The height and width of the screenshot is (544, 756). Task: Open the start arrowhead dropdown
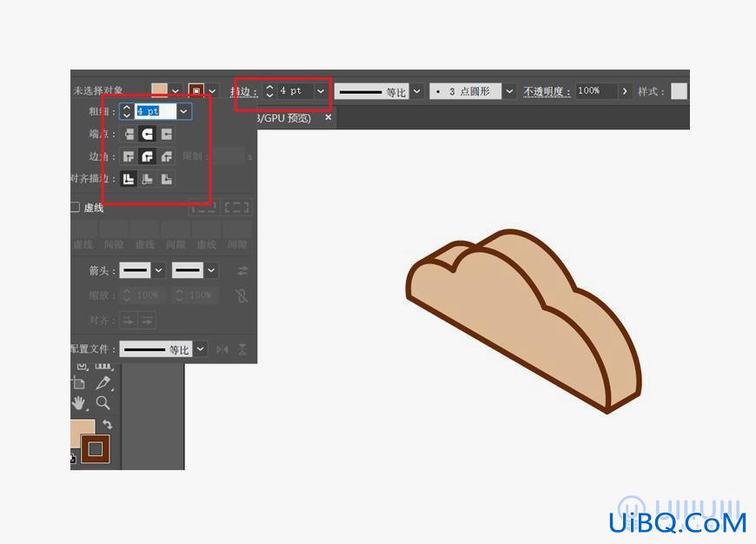(x=159, y=270)
